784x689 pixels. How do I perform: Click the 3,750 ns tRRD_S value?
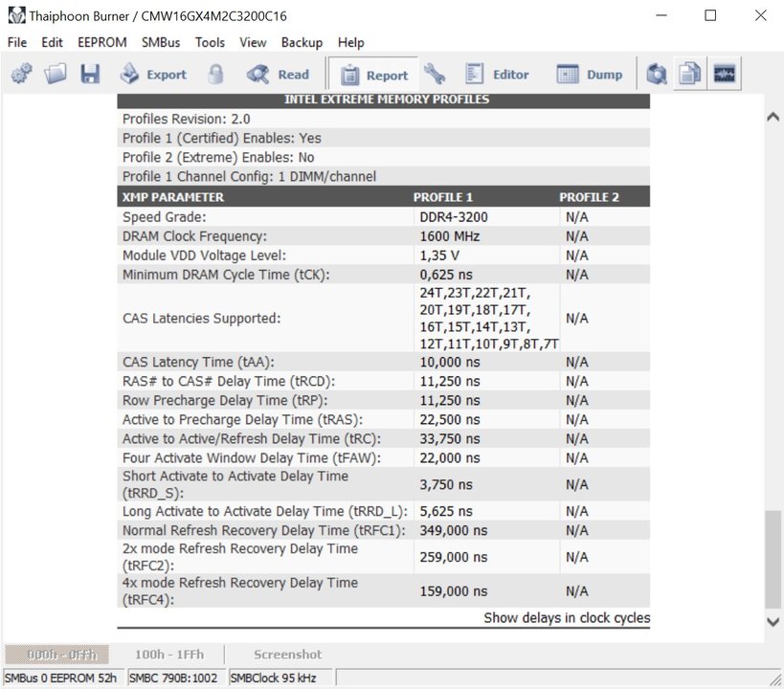coord(446,484)
